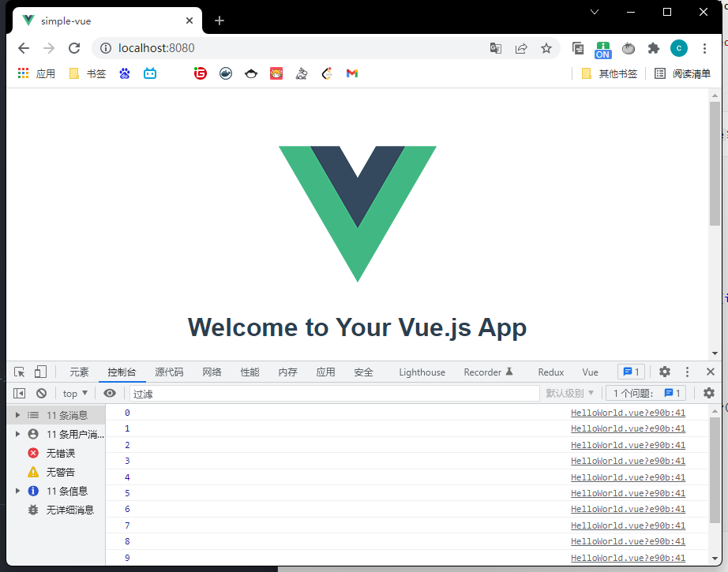Clear the console with the clear icon
728x572 pixels.
click(x=41, y=393)
